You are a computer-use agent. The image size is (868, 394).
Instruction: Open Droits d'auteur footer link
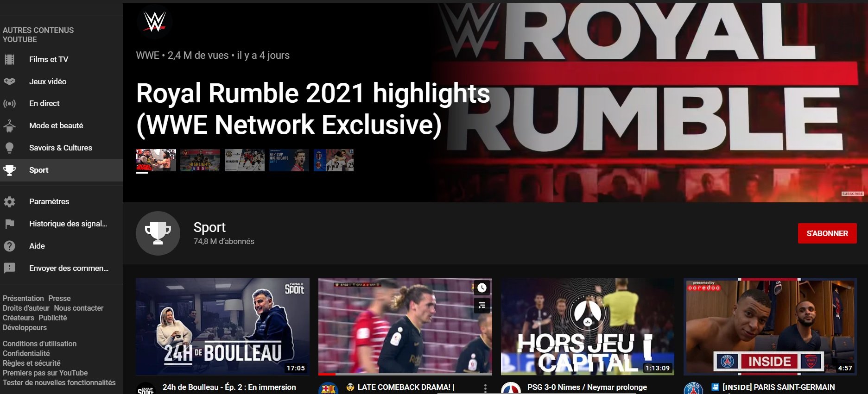26,308
